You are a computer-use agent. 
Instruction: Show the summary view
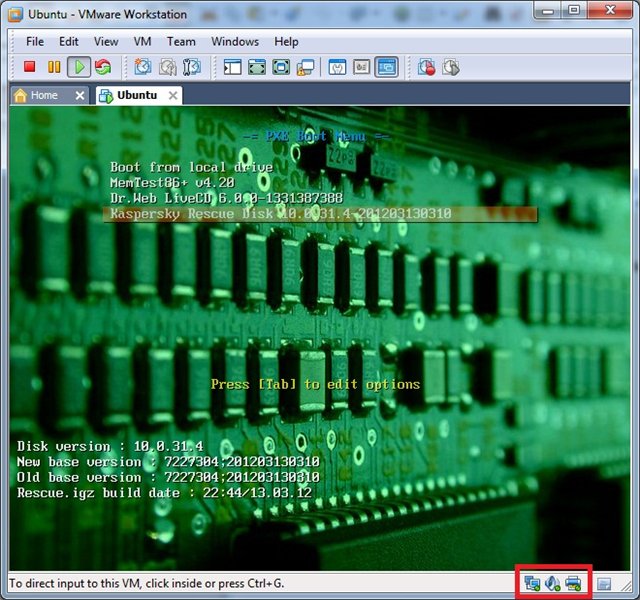337,67
